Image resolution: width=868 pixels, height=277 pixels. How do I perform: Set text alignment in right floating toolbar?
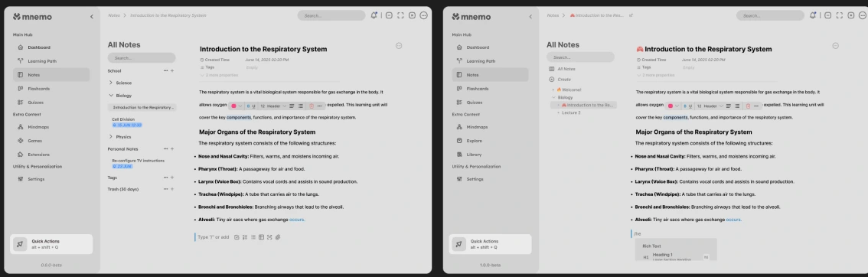point(729,106)
